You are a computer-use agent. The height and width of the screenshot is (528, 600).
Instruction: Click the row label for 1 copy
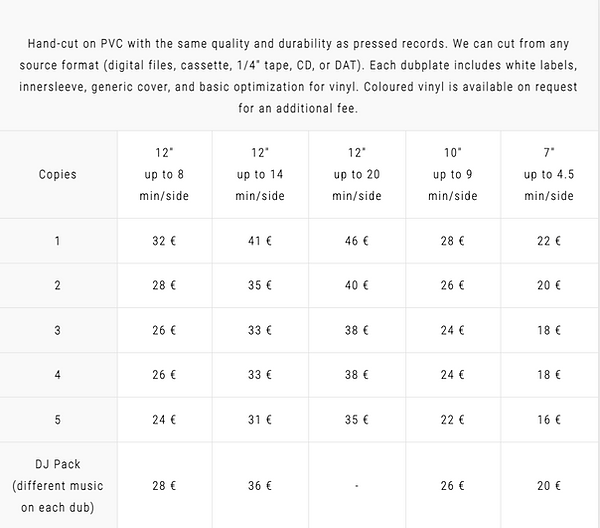pos(58,241)
